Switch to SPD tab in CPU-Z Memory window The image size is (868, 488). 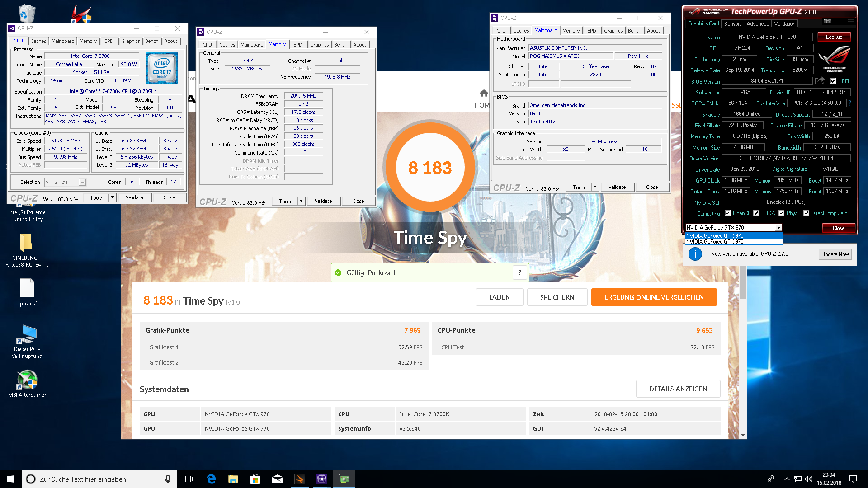tap(297, 45)
